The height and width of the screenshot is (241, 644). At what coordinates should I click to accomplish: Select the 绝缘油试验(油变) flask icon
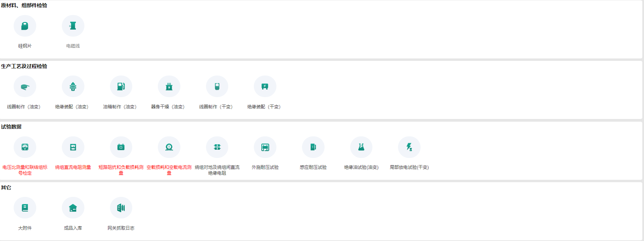[x=361, y=147]
